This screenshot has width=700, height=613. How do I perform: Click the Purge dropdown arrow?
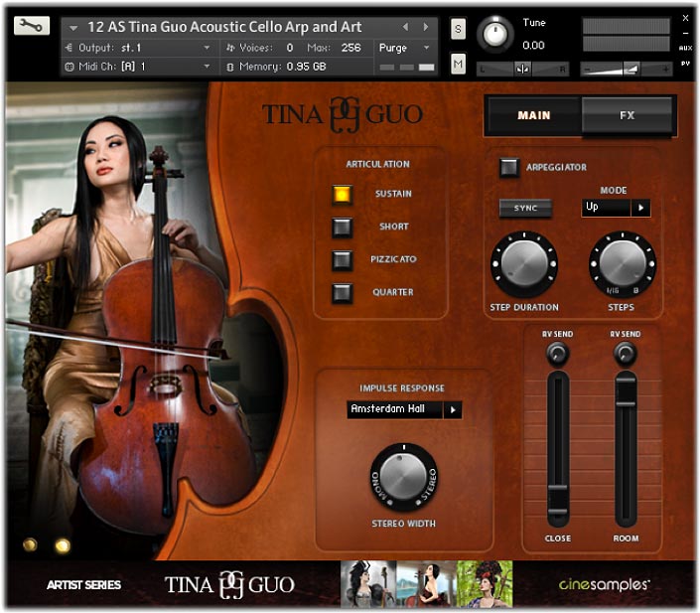[x=426, y=48]
